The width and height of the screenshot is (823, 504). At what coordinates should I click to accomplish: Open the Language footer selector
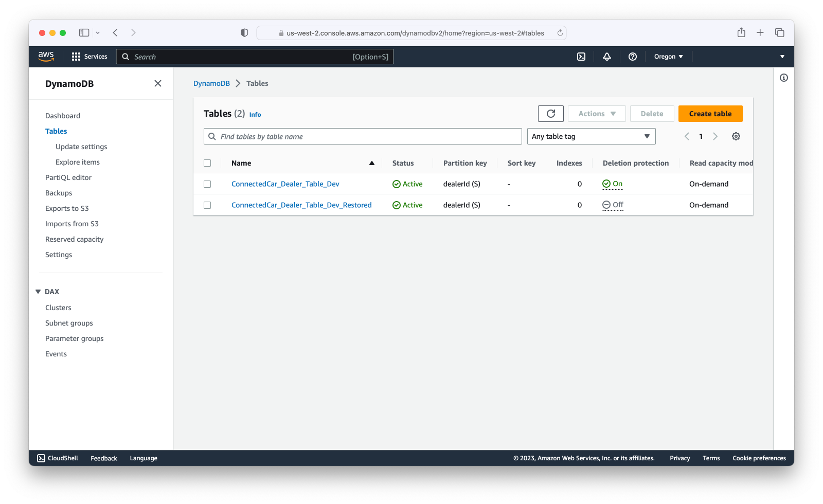pos(144,458)
